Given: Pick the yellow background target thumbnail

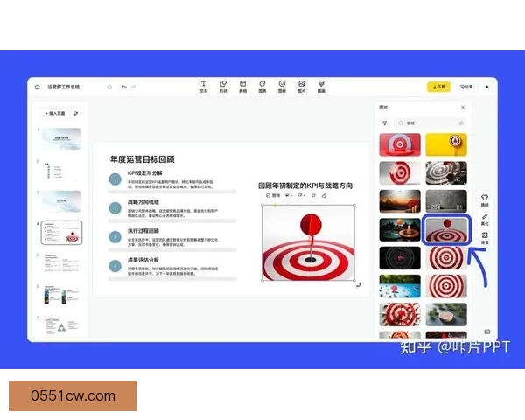Looking at the screenshot, I should click(446, 144).
